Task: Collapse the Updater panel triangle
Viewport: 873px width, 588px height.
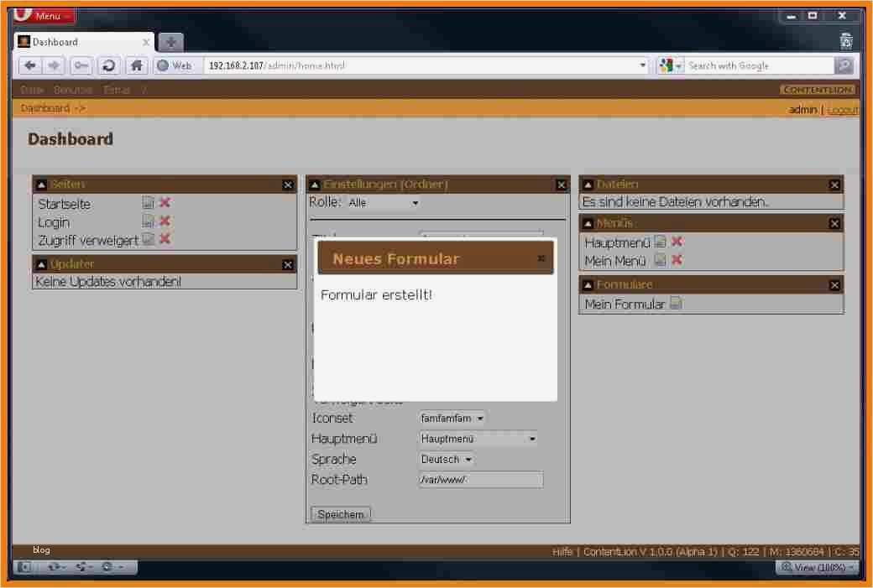Action: point(41,265)
